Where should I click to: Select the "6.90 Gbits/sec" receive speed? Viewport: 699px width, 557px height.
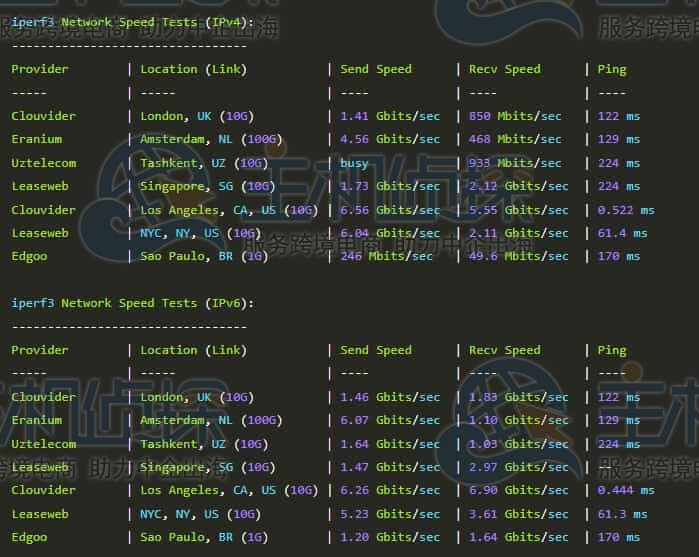click(x=518, y=491)
